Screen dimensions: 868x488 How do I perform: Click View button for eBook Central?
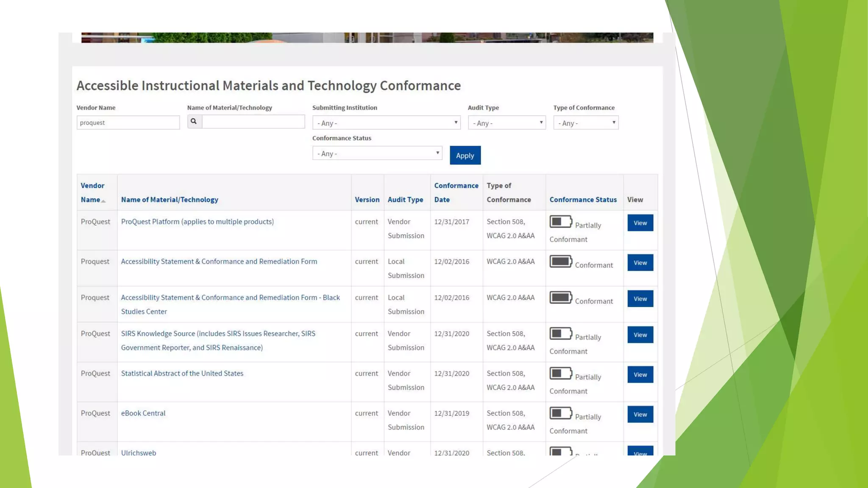click(x=640, y=414)
